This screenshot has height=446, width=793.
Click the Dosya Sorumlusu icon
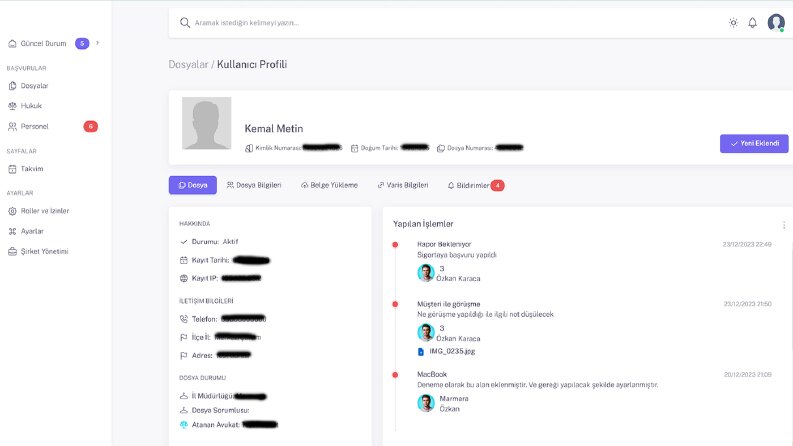click(184, 410)
